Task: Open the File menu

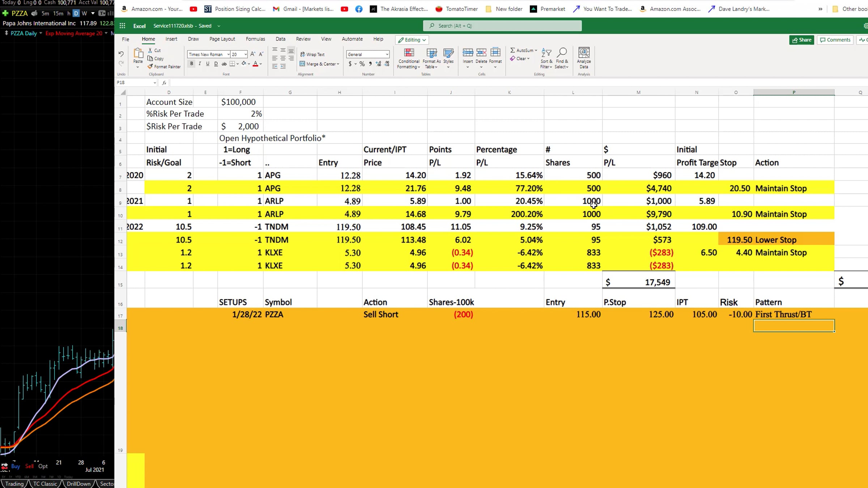Action: coord(125,39)
